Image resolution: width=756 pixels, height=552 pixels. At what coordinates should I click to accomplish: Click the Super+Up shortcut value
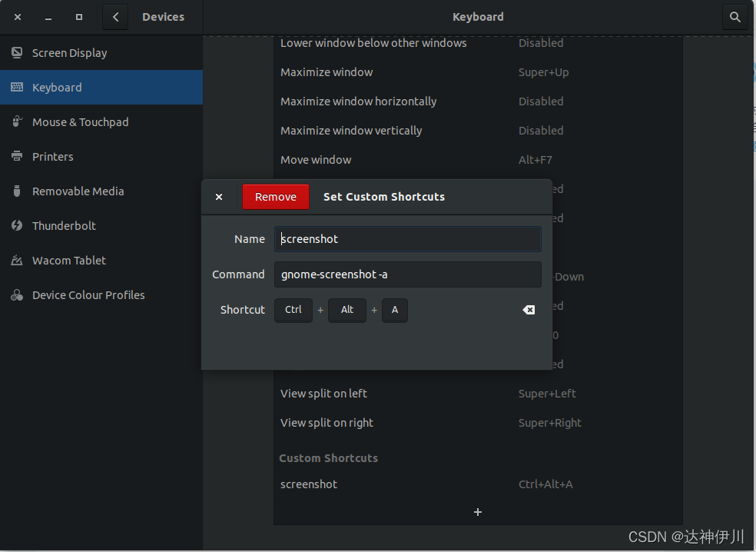pos(543,72)
